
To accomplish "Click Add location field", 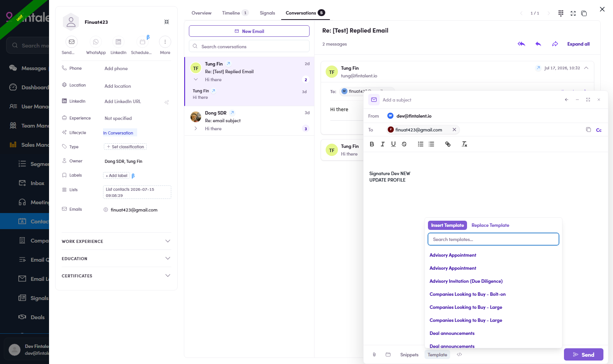I will [x=118, y=86].
